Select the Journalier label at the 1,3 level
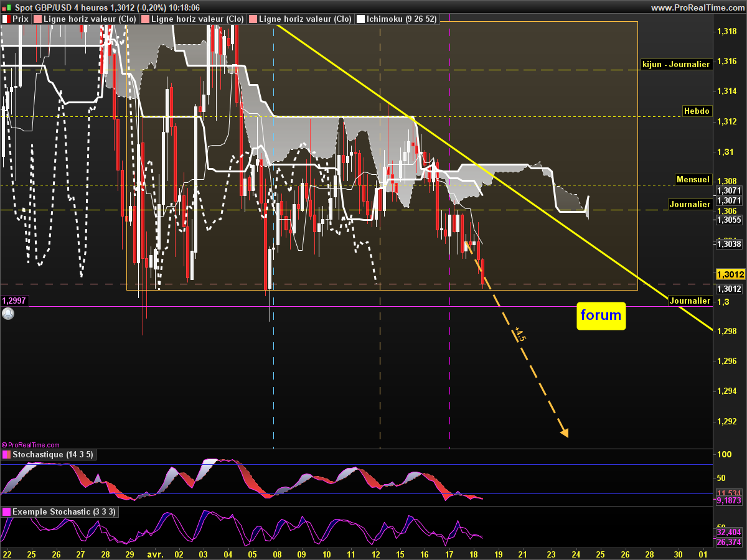The image size is (747, 560). [x=690, y=301]
